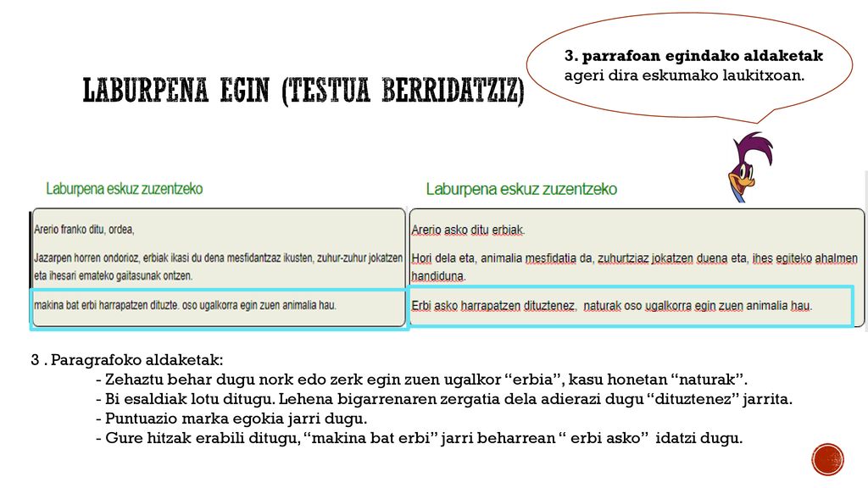868x488 pixels.
Task: Click the line 'makina bat erbi harrapatzen dituzte...'
Action: [185, 305]
